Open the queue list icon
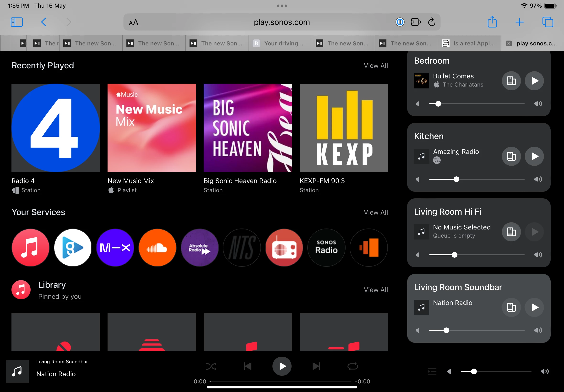Screen dimensions: 564x392 [432, 371]
